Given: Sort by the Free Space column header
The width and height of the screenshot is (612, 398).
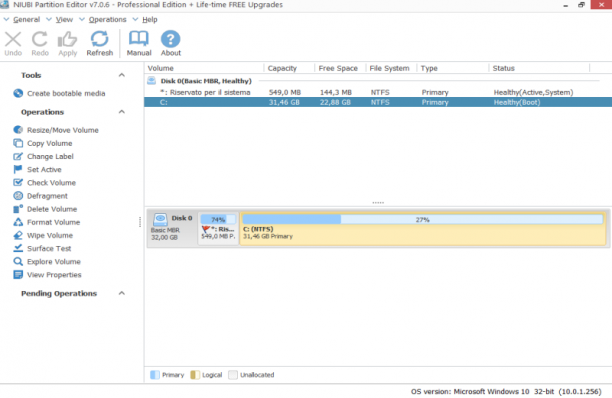Looking at the screenshot, I should (x=340, y=68).
